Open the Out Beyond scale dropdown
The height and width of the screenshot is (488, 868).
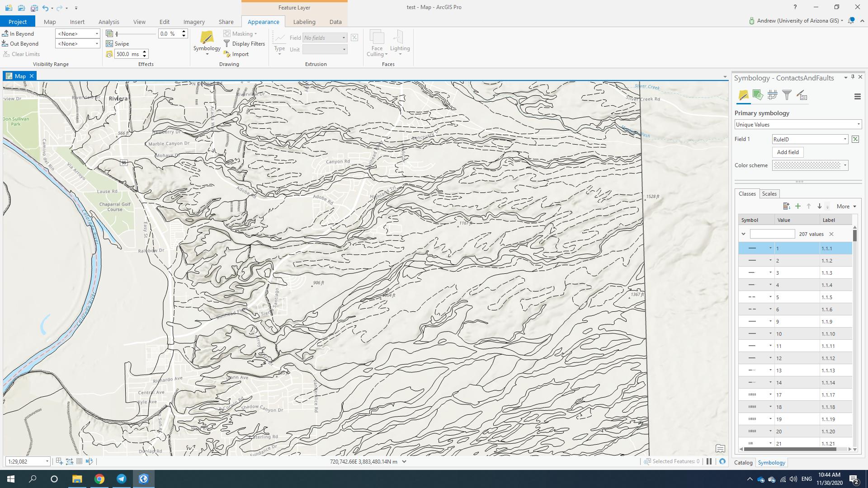(96, 44)
